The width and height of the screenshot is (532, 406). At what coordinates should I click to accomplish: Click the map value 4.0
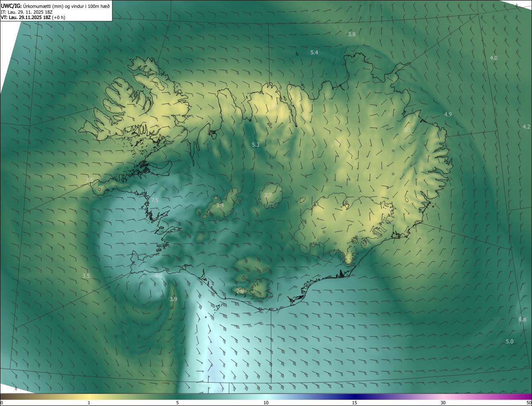coord(493,58)
